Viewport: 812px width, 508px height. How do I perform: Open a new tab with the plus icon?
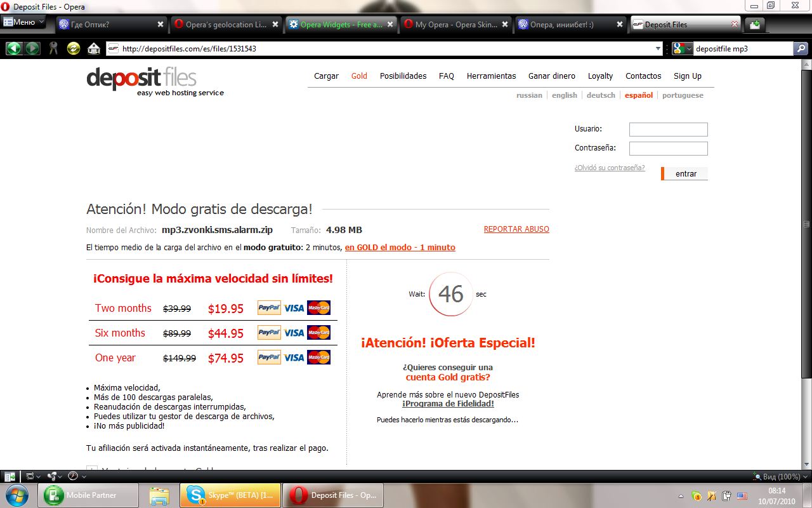point(754,25)
